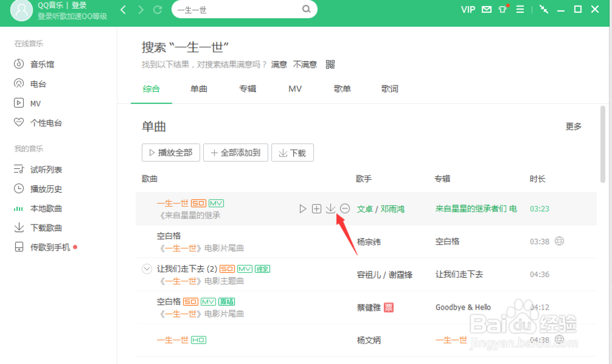This screenshot has width=612, height=364.
Task: Download 一生一世 using the download arrow icon
Action: pyautogui.click(x=330, y=208)
